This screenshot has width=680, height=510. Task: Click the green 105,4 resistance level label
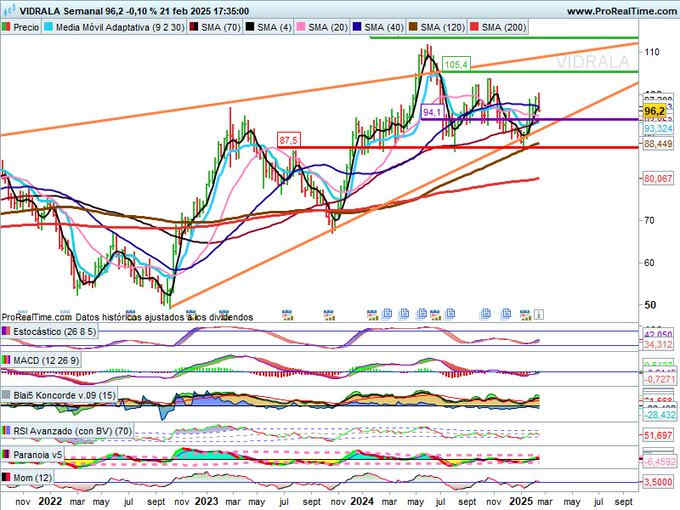(456, 65)
